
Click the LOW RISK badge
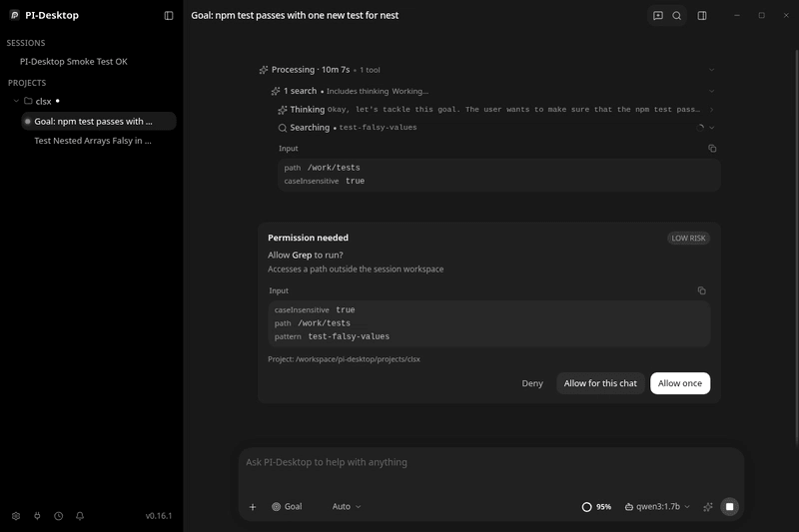688,239
